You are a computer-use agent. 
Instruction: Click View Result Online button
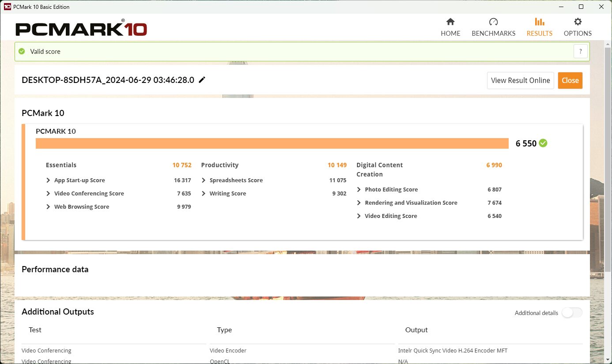click(x=521, y=80)
